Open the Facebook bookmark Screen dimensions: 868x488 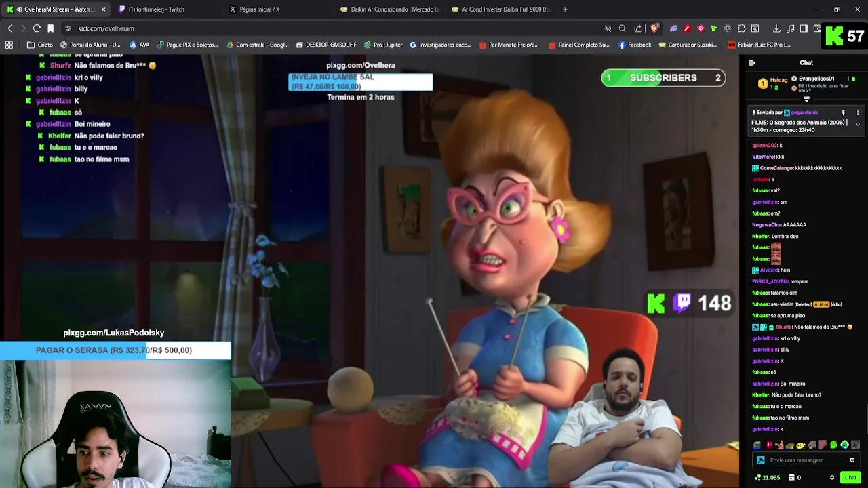pos(634,45)
